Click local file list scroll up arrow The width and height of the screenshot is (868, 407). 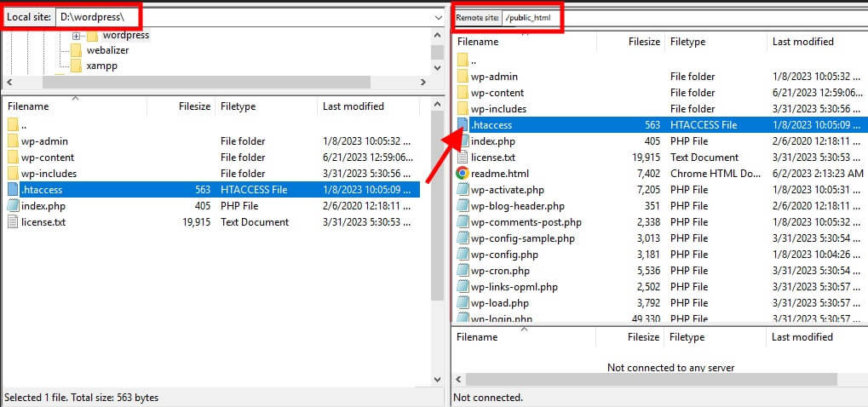pos(438,104)
